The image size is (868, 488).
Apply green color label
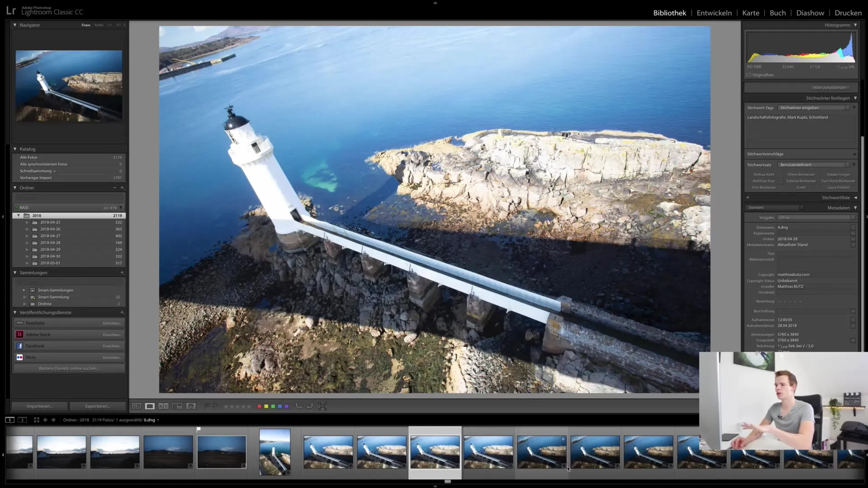[273, 406]
